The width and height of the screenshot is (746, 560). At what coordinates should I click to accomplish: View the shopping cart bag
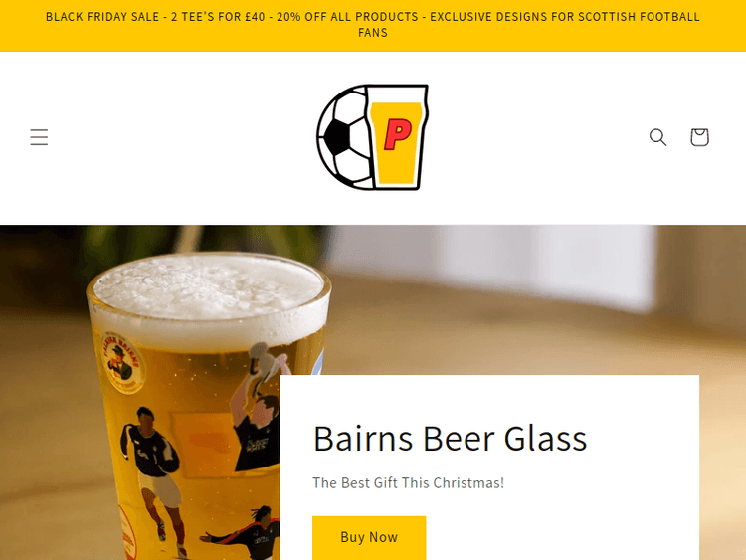tap(700, 137)
